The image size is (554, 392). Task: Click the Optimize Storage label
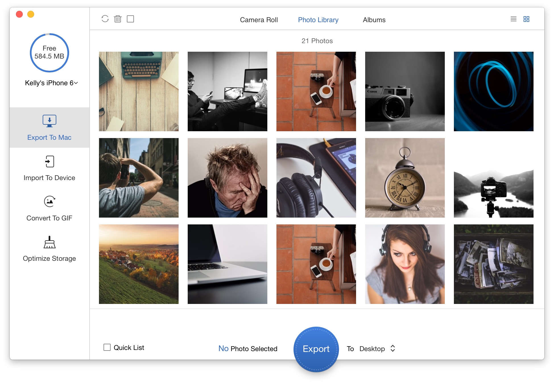point(49,258)
